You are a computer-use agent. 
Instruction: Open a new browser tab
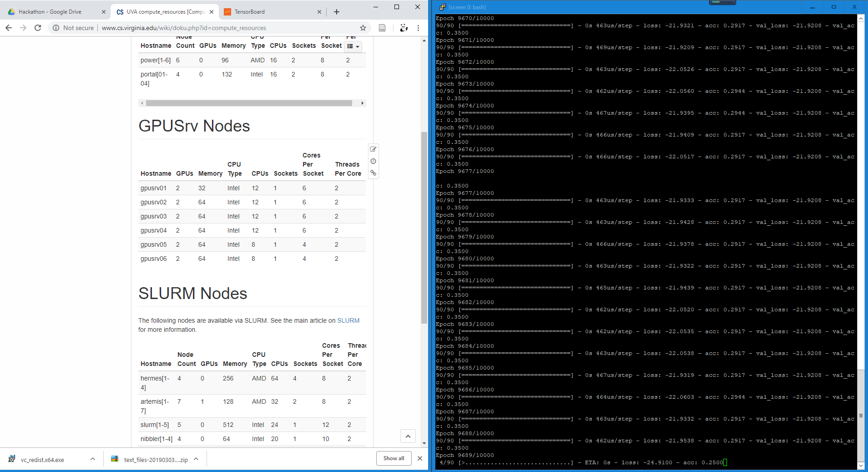pyautogui.click(x=337, y=12)
